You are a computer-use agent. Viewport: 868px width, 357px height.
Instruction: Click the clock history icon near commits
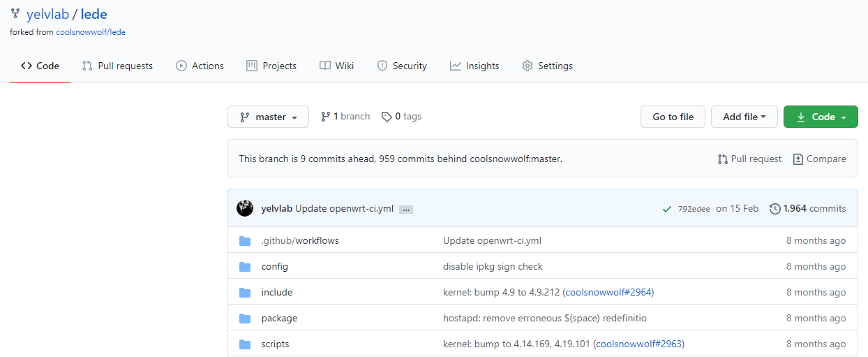tap(775, 208)
